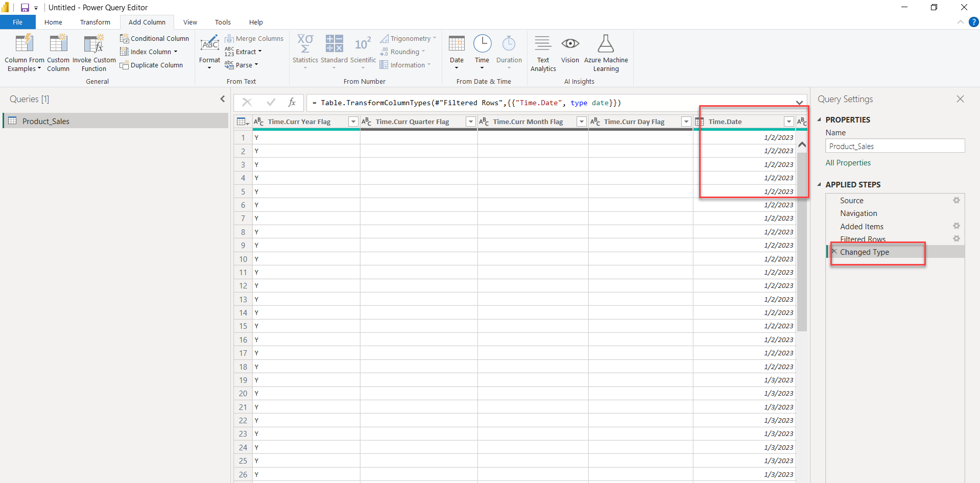Add a Custom Column
This screenshot has height=483, width=980.
pos(58,53)
